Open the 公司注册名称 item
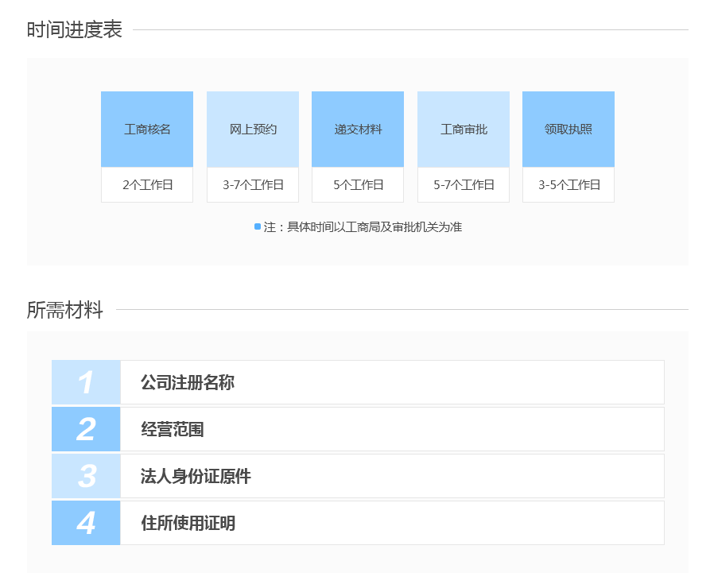This screenshot has height=588, width=714. [188, 383]
